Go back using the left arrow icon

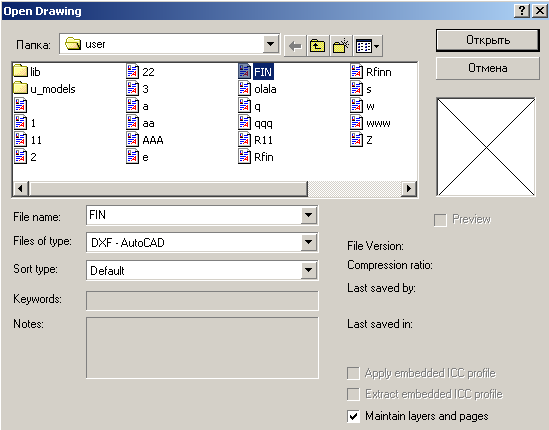(x=295, y=46)
